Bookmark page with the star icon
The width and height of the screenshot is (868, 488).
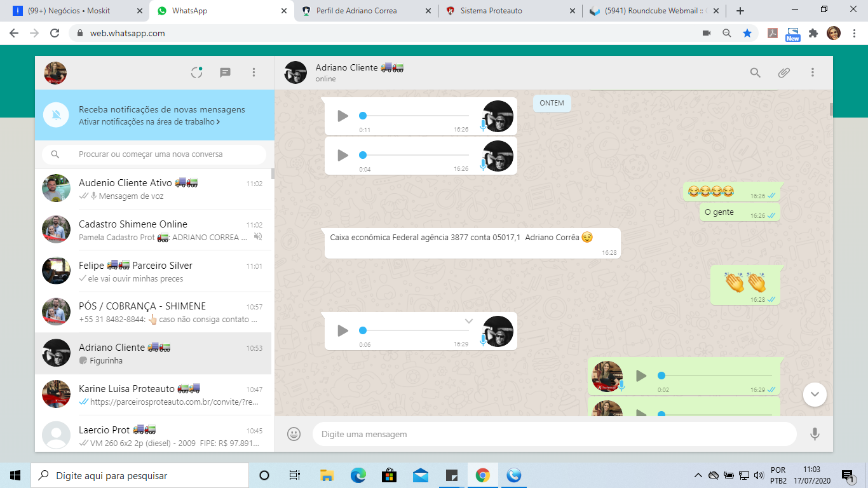[x=747, y=33]
